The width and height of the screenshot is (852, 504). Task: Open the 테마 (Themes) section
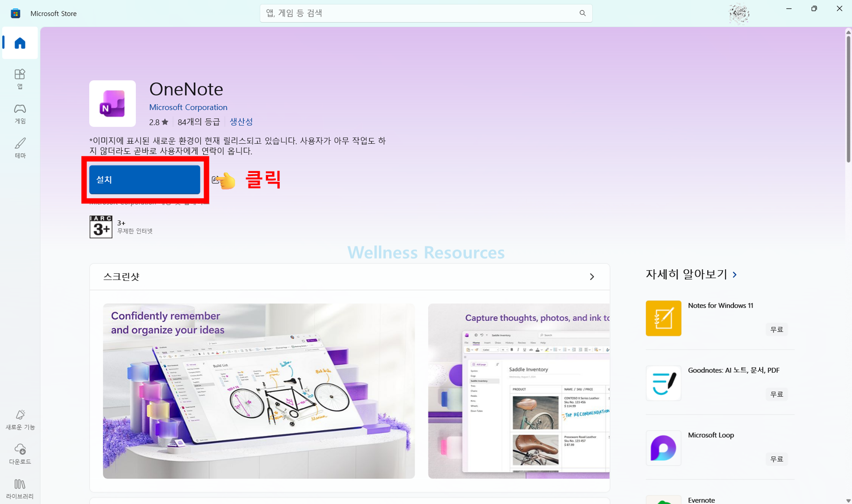pyautogui.click(x=20, y=148)
